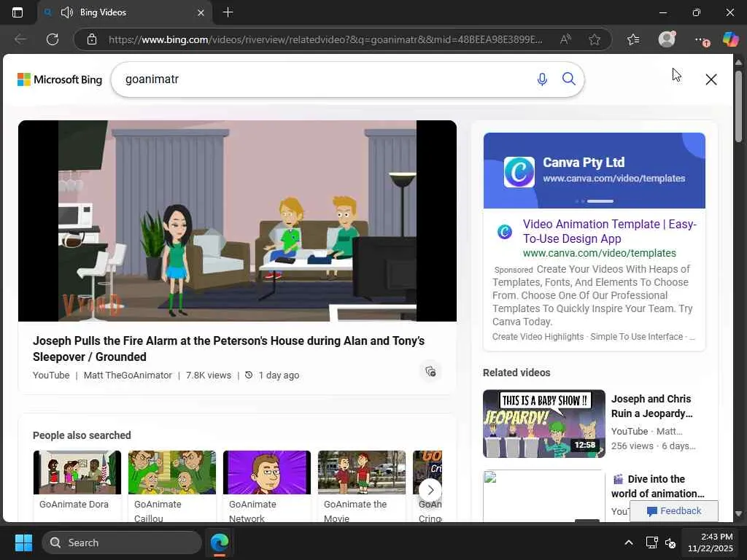Open GoAnimate Dora suggestion thumbnail
This screenshot has width=747, height=560.
(77, 472)
